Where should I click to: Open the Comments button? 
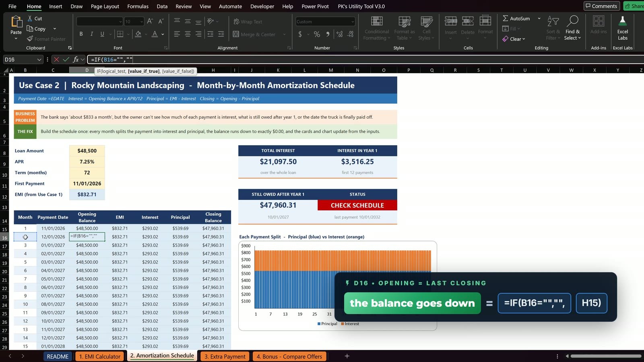pyautogui.click(x=601, y=6)
